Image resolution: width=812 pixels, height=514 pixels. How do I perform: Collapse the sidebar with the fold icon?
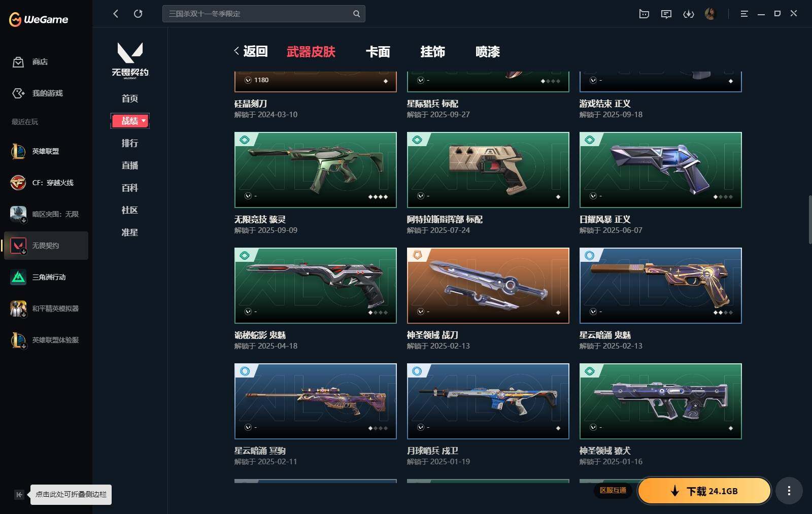(x=19, y=495)
